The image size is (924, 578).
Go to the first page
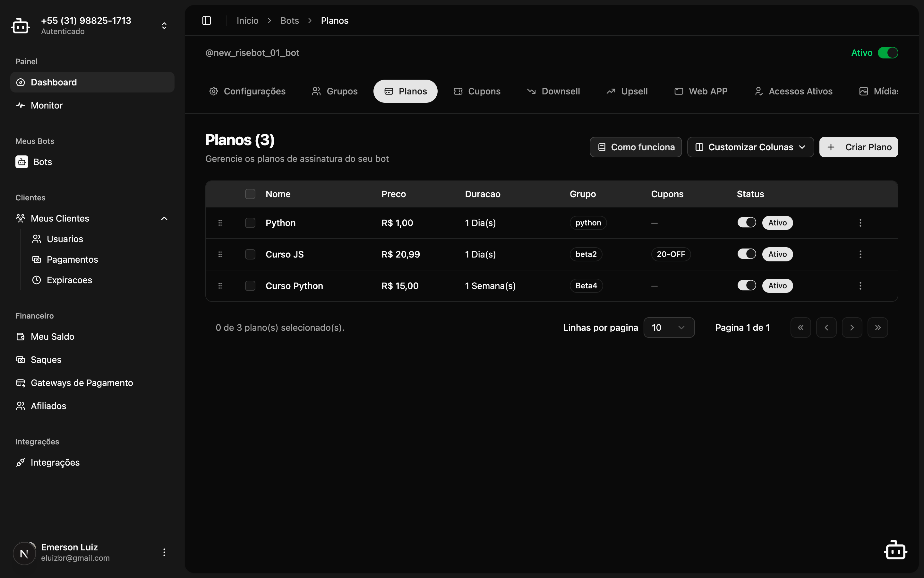point(801,328)
